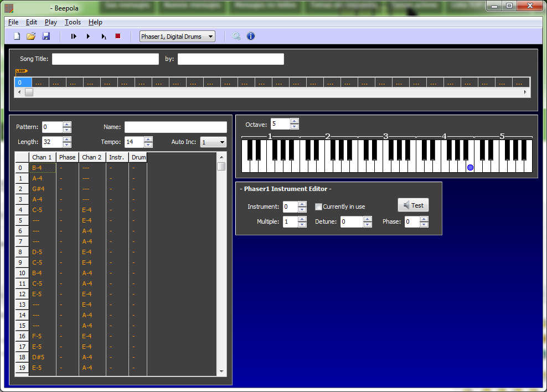Viewport: 547px width, 392px height.
Task: Select D#5 note in row 18
Action: 42,357
